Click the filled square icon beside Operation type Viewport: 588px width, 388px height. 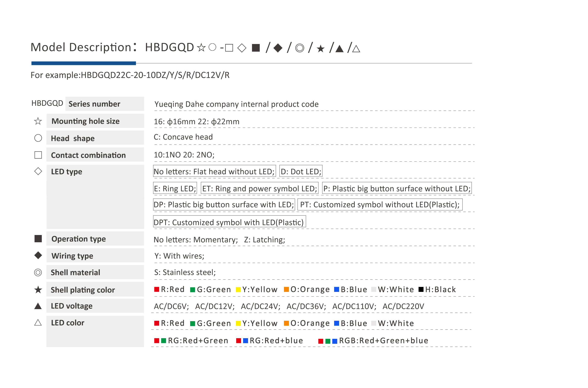tap(38, 239)
